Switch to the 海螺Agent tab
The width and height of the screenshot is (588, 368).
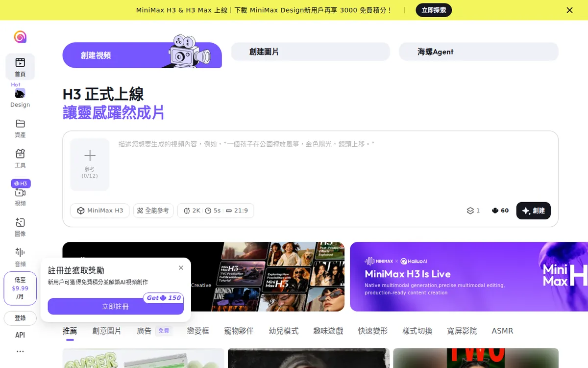tap(479, 52)
